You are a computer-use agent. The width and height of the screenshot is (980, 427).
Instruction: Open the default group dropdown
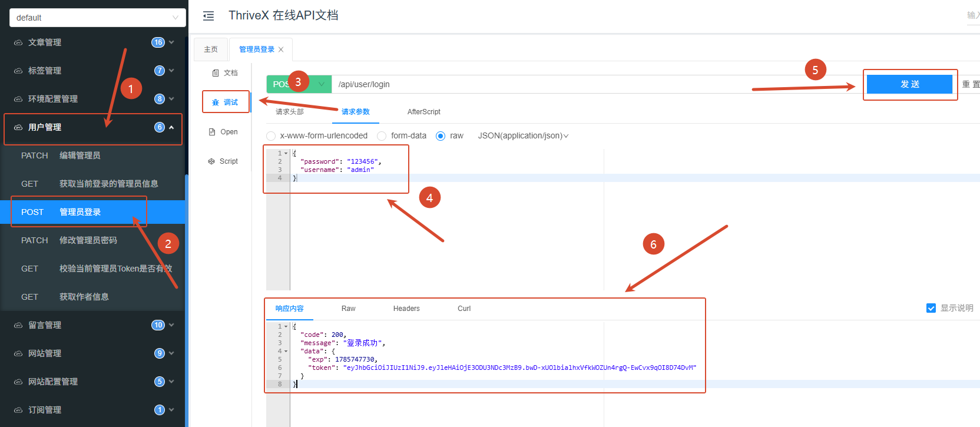click(98, 18)
